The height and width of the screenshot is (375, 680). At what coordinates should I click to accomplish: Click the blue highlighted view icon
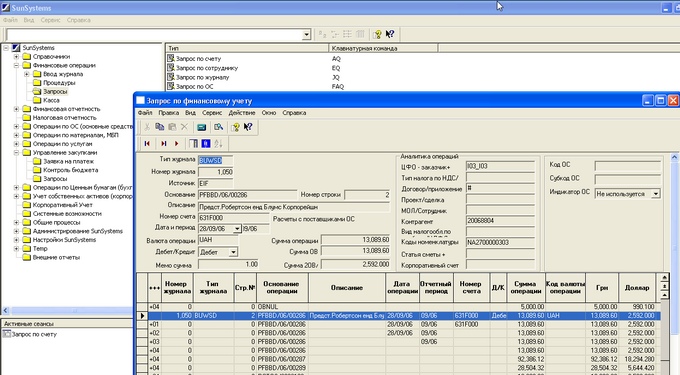click(x=206, y=143)
